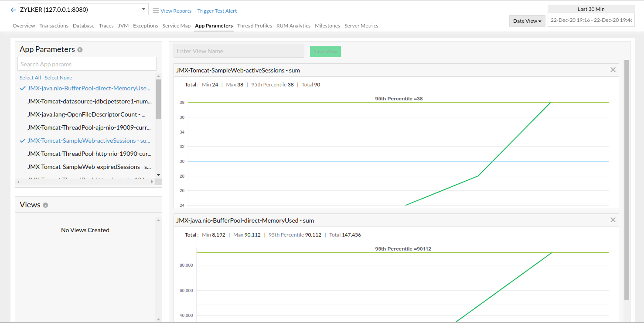Viewport: 644px width, 323px height.
Task: Click the Select All link
Action: pos(30,77)
